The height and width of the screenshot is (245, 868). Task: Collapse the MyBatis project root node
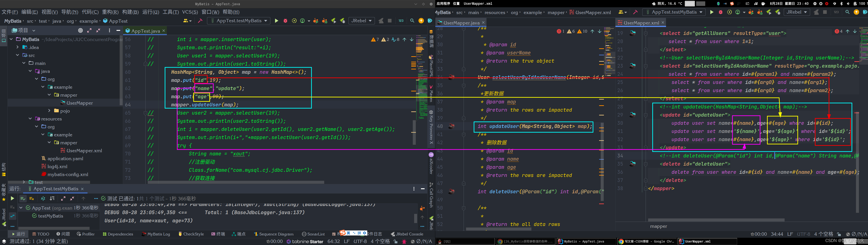coord(11,39)
